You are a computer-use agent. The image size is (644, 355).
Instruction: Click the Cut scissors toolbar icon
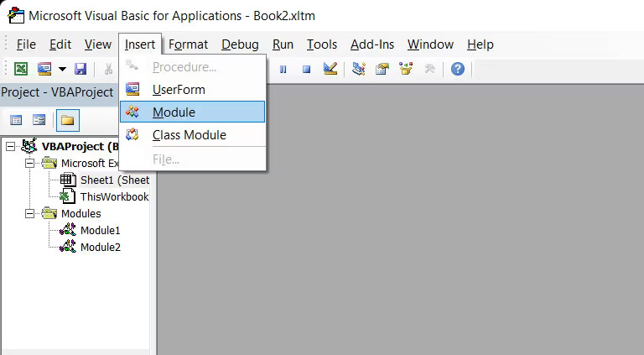(x=108, y=69)
